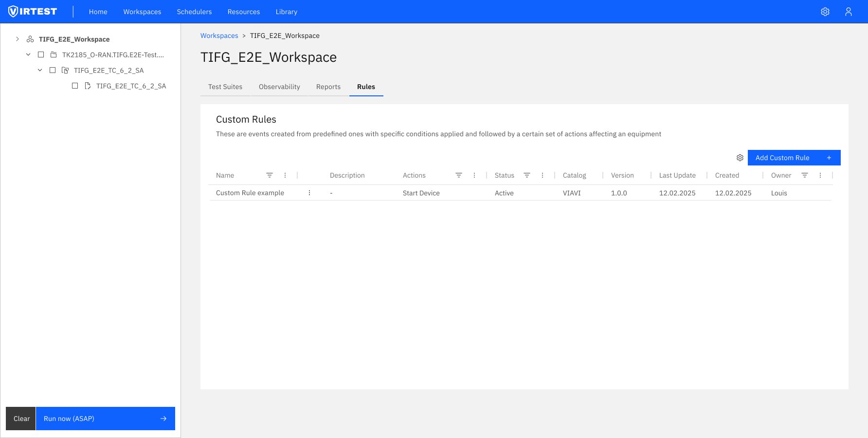Collapse the TIFG_E2E_TC_6_2_SA test suite node
The image size is (868, 438).
coord(40,70)
